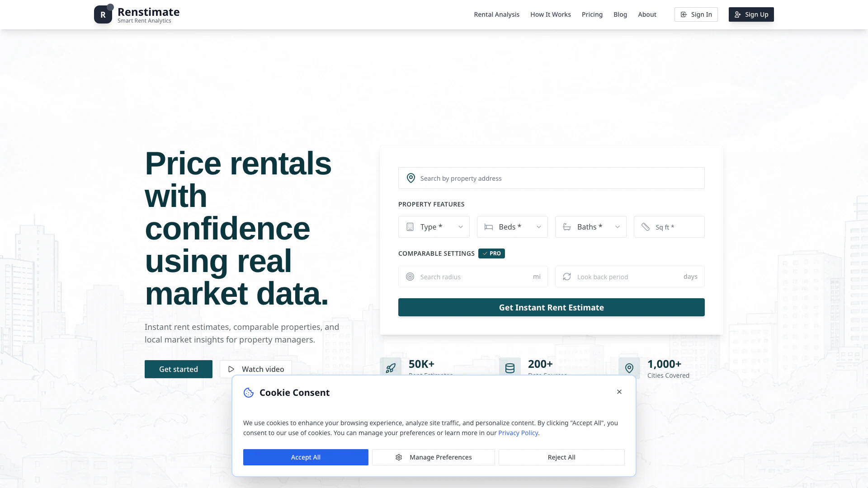
Task: Click the location pin icon in address search
Action: pos(410,178)
